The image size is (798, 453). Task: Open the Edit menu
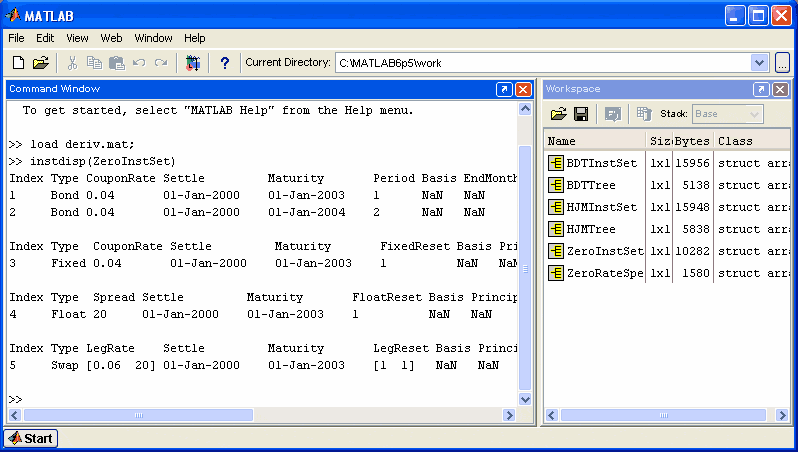coord(45,38)
